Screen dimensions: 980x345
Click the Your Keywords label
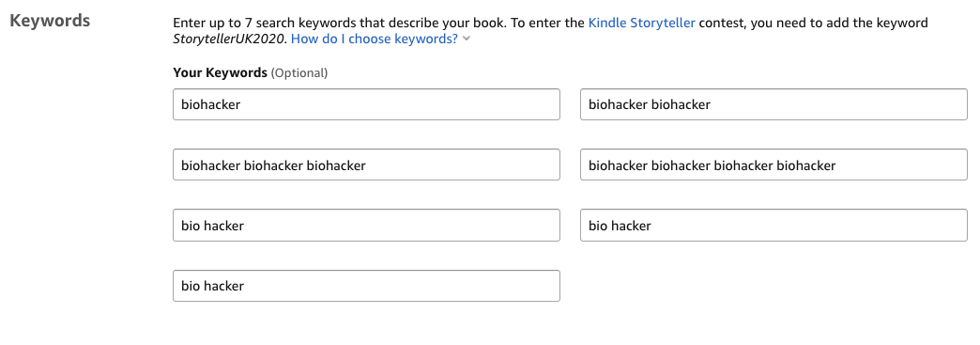tap(220, 72)
